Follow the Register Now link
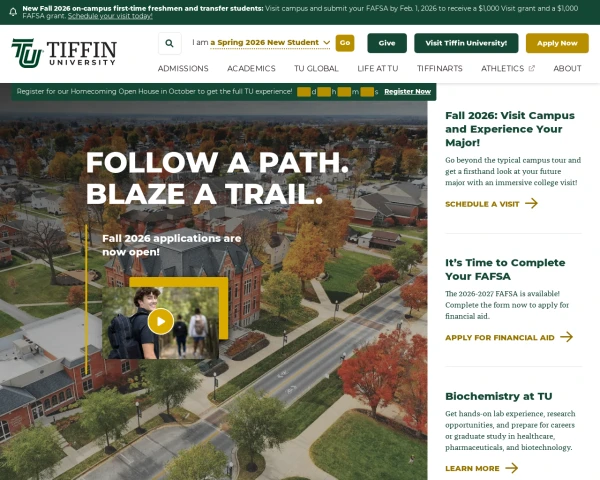Viewport: 600px width, 480px height. coord(408,91)
